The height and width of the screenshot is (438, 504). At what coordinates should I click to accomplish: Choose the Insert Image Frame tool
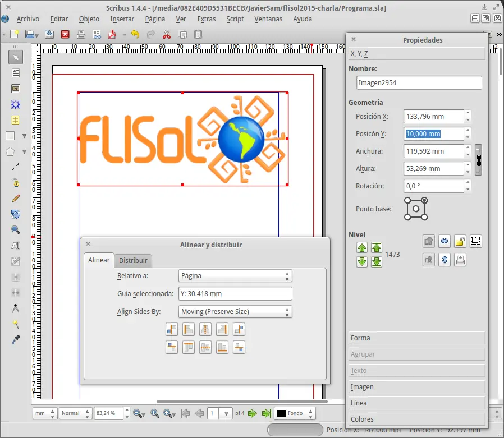(x=15, y=89)
